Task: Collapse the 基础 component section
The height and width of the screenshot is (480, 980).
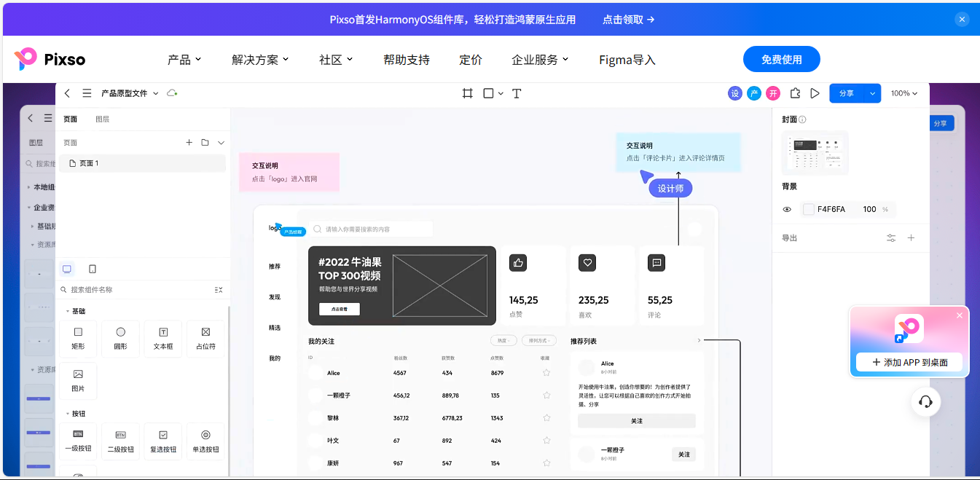Action: point(68,311)
